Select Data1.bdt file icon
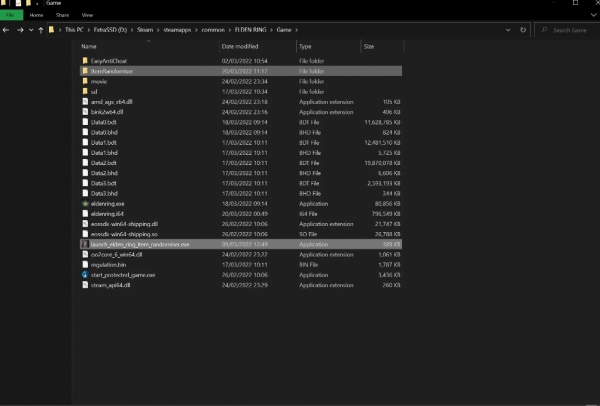Image resolution: width=600 pixels, height=406 pixels. (x=85, y=142)
